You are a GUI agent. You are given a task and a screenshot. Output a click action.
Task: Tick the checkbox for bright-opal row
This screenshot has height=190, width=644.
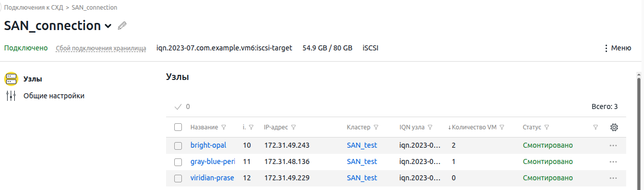click(178, 146)
